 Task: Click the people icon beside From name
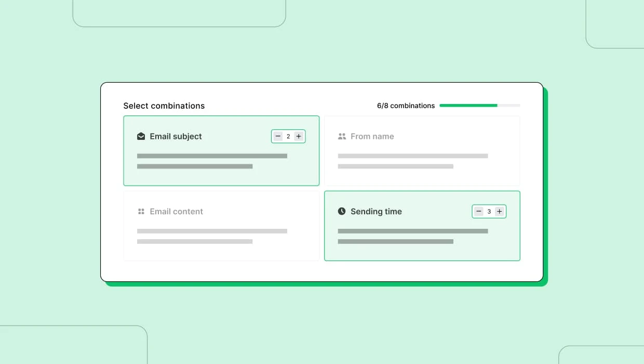click(x=342, y=136)
